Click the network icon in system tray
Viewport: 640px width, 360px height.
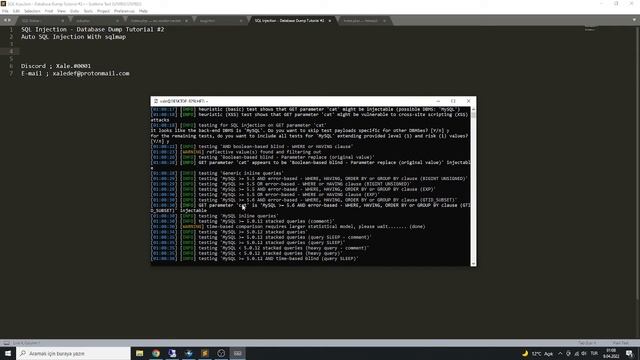coord(576,353)
